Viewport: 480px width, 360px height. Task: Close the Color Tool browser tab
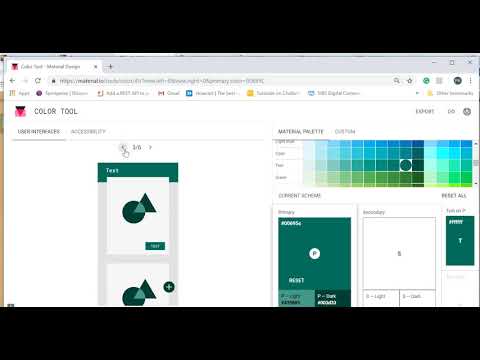coord(96,67)
